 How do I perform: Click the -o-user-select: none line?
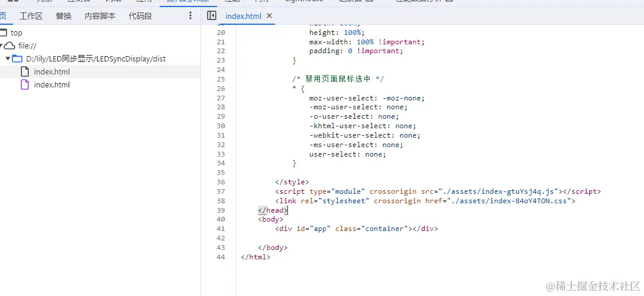click(x=354, y=116)
